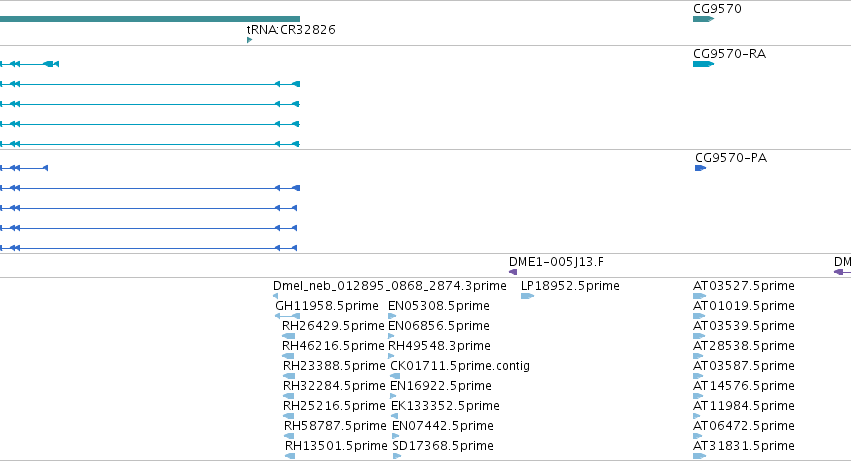The height and width of the screenshot is (461, 851).
Task: Select the RH58787.5prime label
Action: pyautogui.click(x=335, y=426)
